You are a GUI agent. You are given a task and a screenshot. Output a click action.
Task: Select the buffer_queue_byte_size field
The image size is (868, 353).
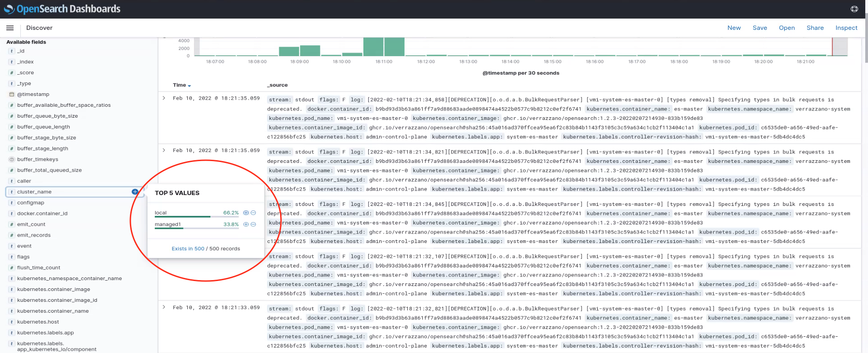pos(48,116)
